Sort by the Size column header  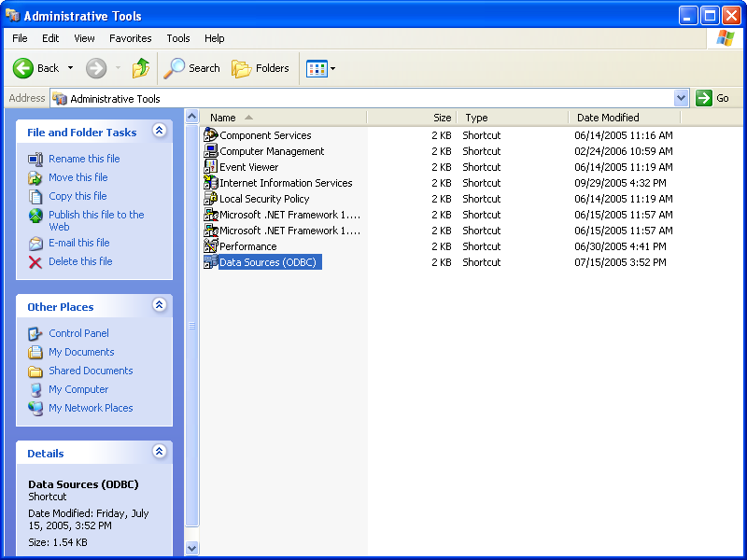(412, 118)
